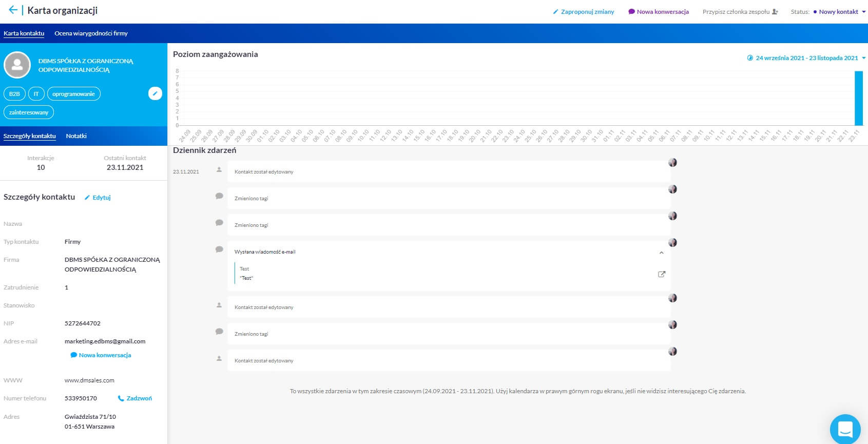Click user avatar on first event row

tap(672, 162)
